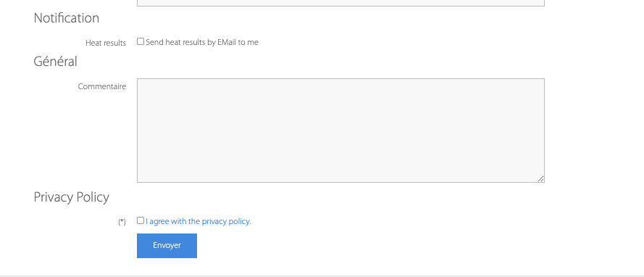Tick the privacy policy agreement checkbox

(x=141, y=220)
